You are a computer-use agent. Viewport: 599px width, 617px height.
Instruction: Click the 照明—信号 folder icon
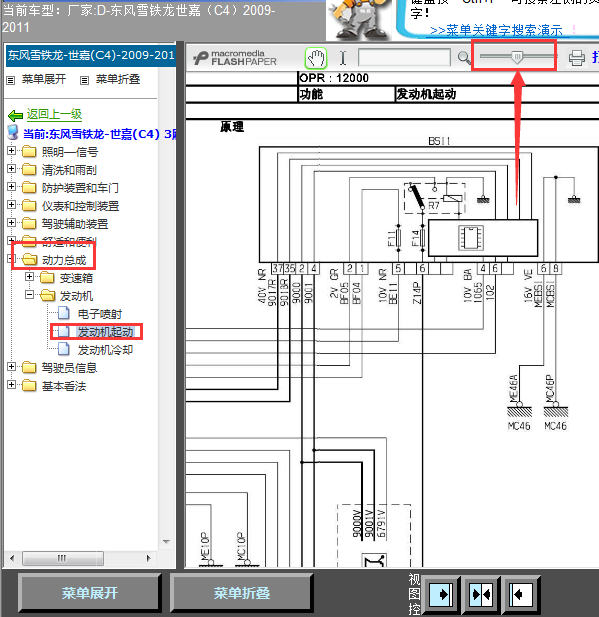coord(29,151)
